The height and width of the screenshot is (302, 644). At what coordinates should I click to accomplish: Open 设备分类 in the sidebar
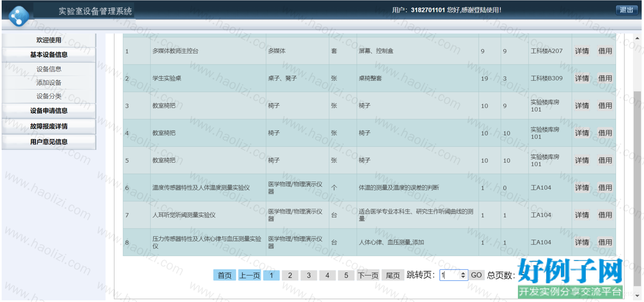tap(49, 96)
